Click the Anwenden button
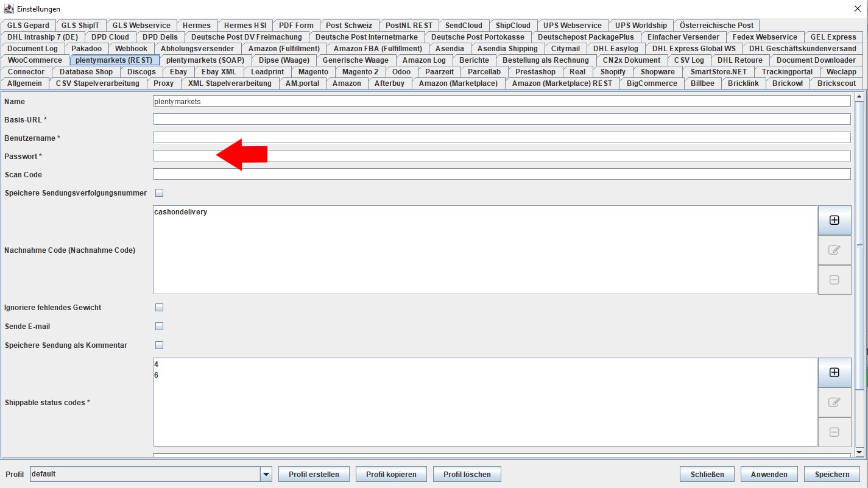 tap(769, 474)
